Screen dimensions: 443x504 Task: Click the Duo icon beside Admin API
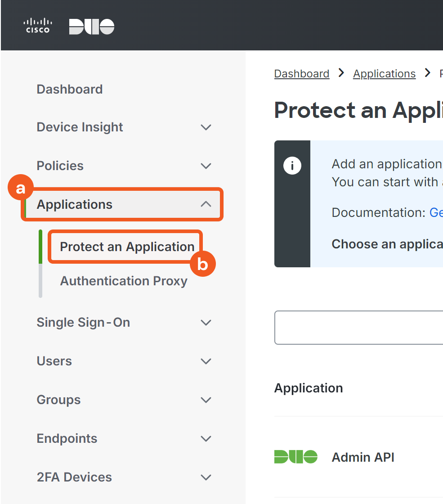click(295, 457)
